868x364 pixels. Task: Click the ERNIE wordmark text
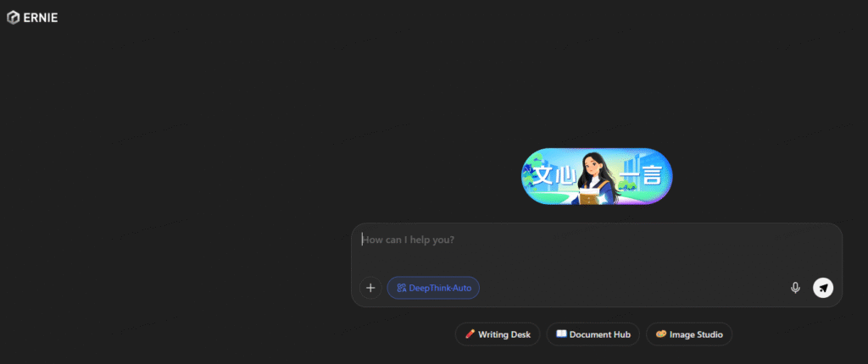[41, 18]
